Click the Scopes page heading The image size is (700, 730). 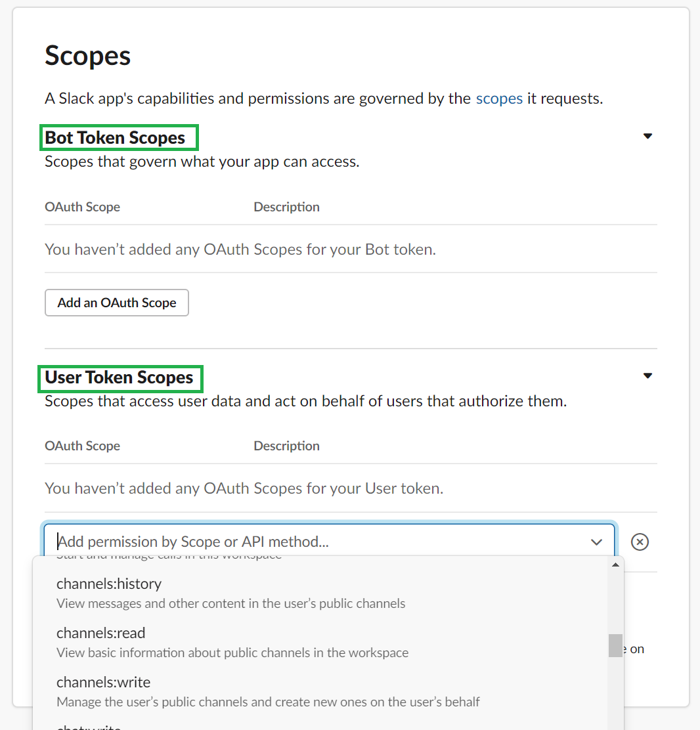click(87, 56)
